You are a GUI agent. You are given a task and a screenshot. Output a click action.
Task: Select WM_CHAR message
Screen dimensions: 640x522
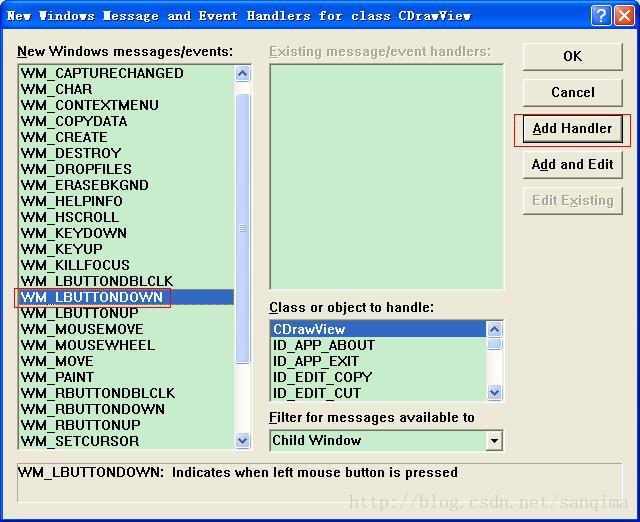[127, 89]
